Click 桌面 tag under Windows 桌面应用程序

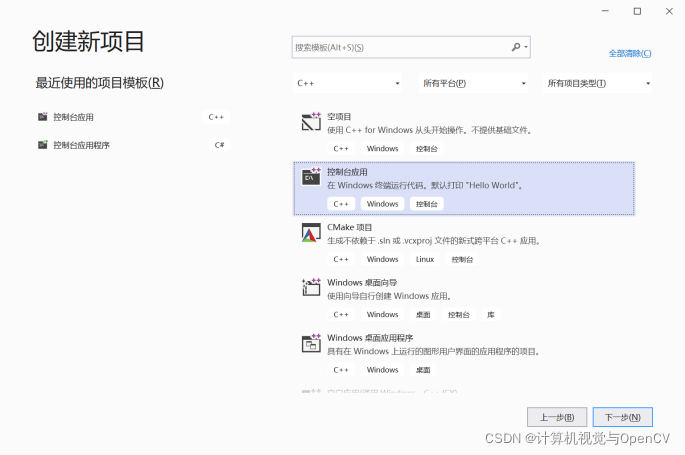pyautogui.click(x=423, y=370)
